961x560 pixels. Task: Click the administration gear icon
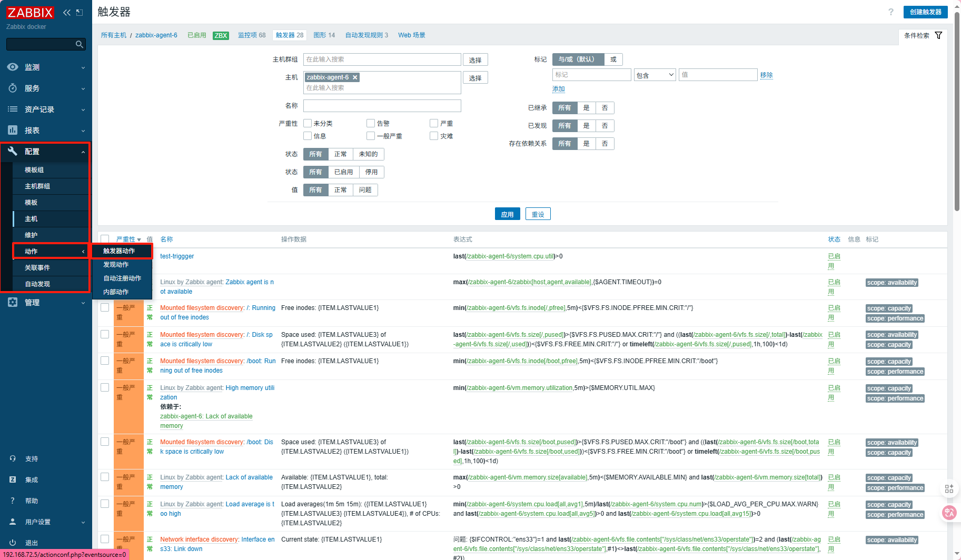point(13,302)
